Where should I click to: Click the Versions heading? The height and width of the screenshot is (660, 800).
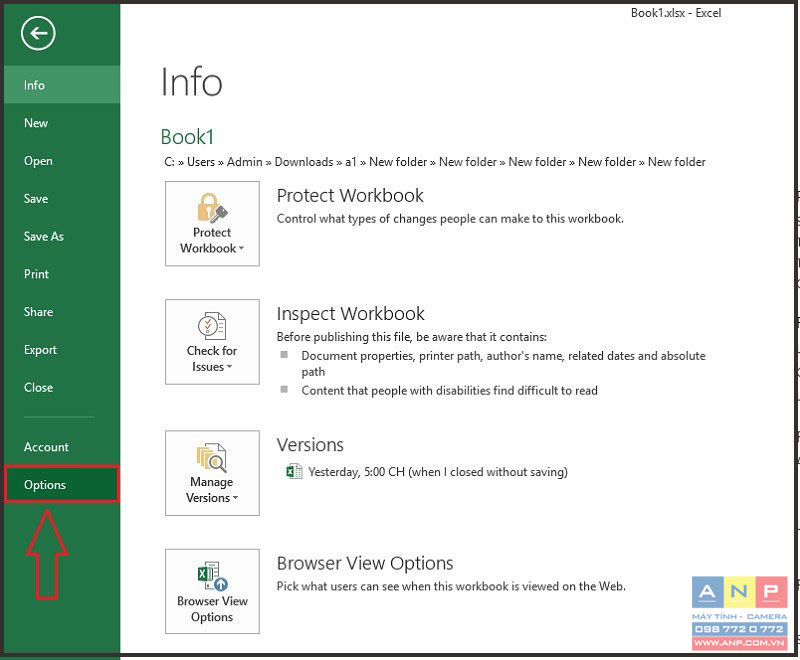(310, 445)
